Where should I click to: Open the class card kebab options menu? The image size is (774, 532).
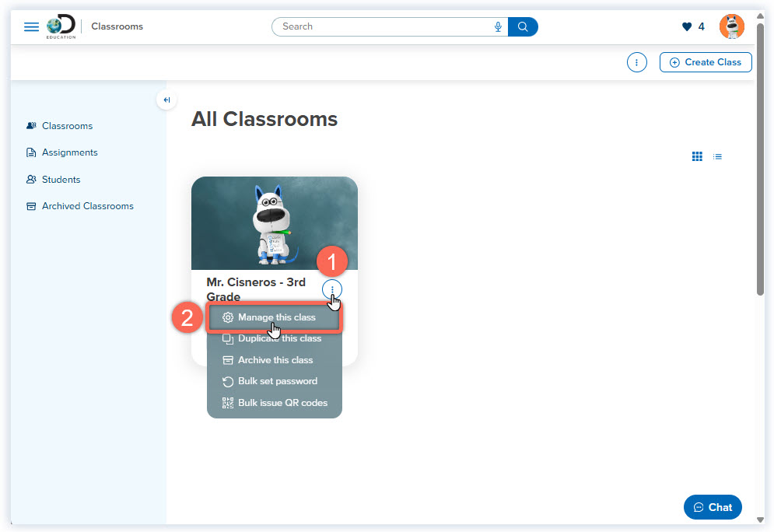tap(332, 289)
